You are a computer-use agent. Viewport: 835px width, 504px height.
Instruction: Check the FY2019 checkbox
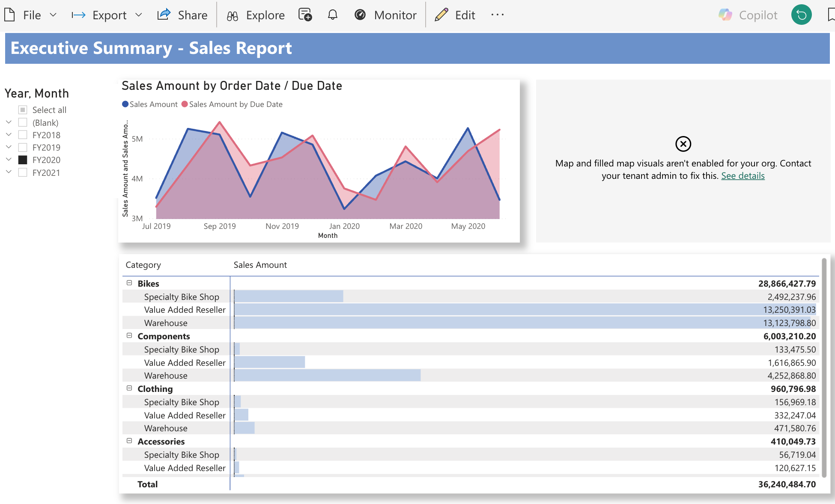23,148
